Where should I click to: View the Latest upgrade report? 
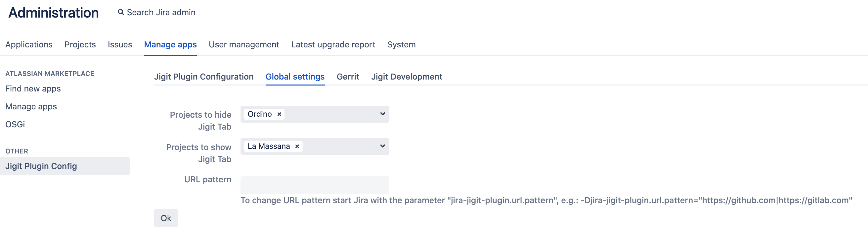333,44
